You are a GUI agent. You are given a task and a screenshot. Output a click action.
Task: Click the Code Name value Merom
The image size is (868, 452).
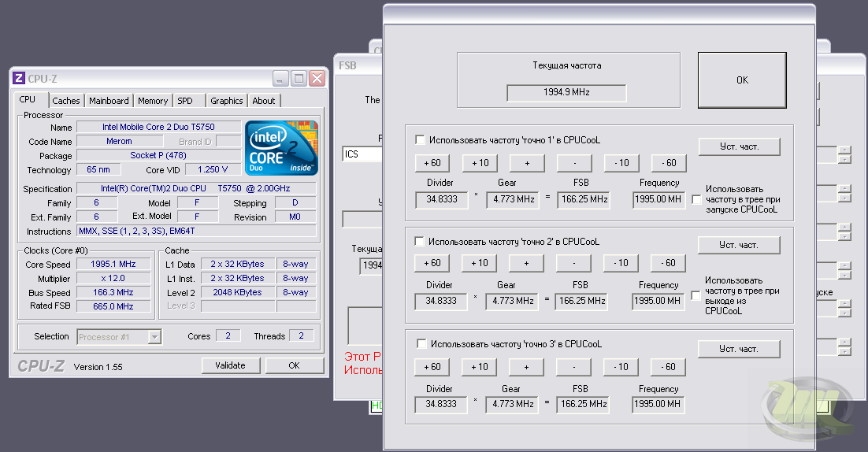[x=119, y=141]
